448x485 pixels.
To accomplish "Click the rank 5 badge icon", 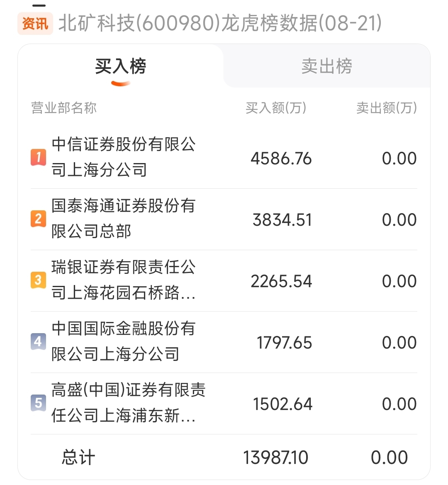I will point(38,403).
